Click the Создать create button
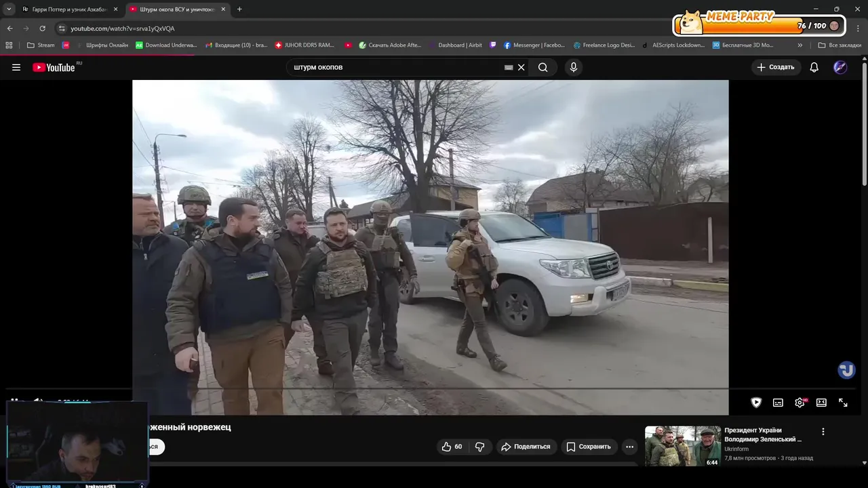Viewport: 868px width, 488px height. click(x=776, y=67)
